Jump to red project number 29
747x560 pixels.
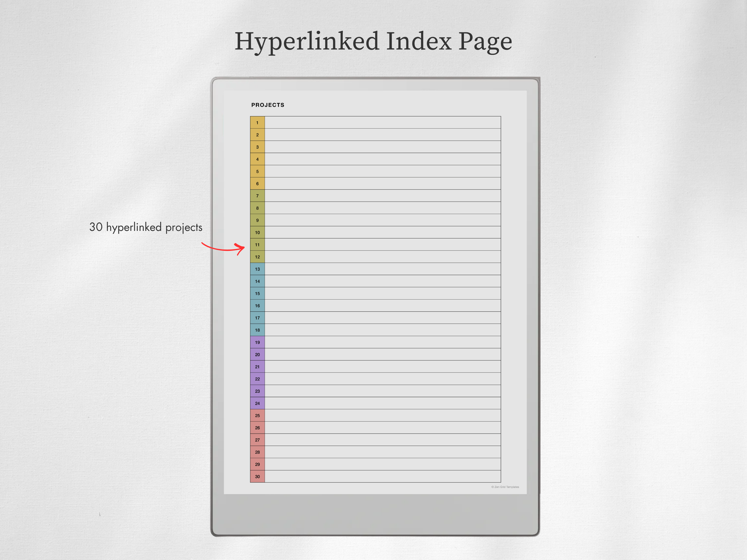(257, 464)
